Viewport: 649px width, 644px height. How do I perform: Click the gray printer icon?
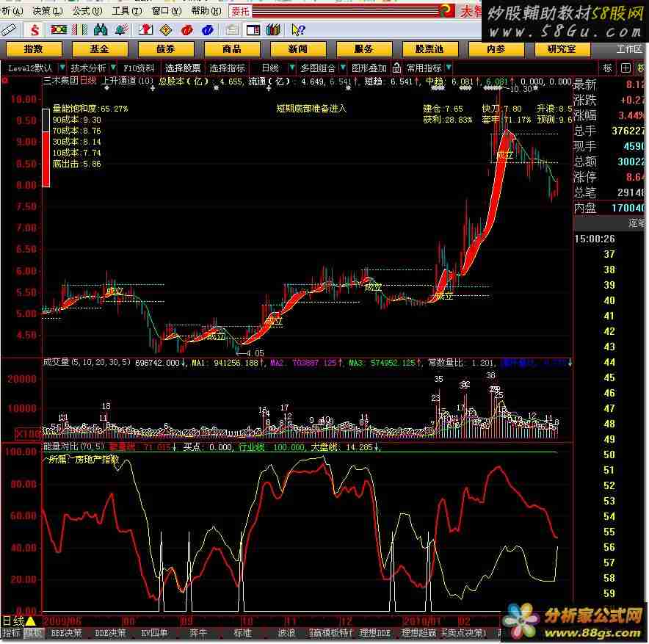pos(232,30)
